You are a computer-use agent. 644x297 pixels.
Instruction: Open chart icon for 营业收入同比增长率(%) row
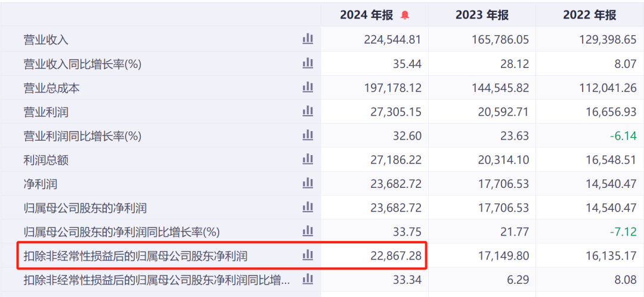(x=308, y=63)
